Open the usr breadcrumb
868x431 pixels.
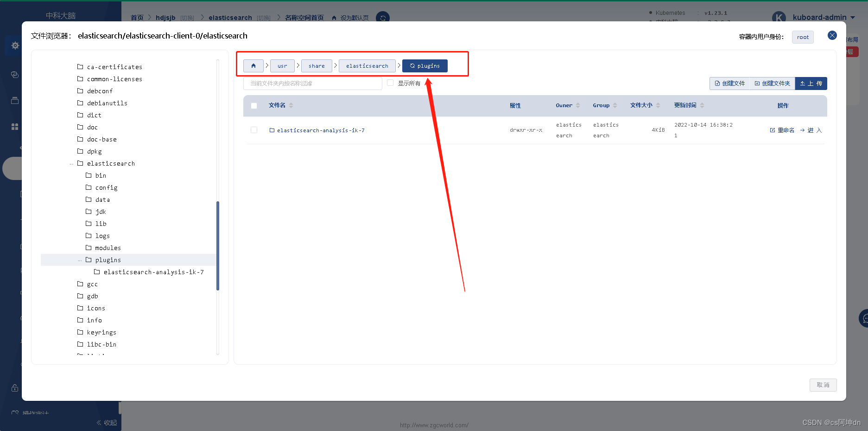pos(282,66)
